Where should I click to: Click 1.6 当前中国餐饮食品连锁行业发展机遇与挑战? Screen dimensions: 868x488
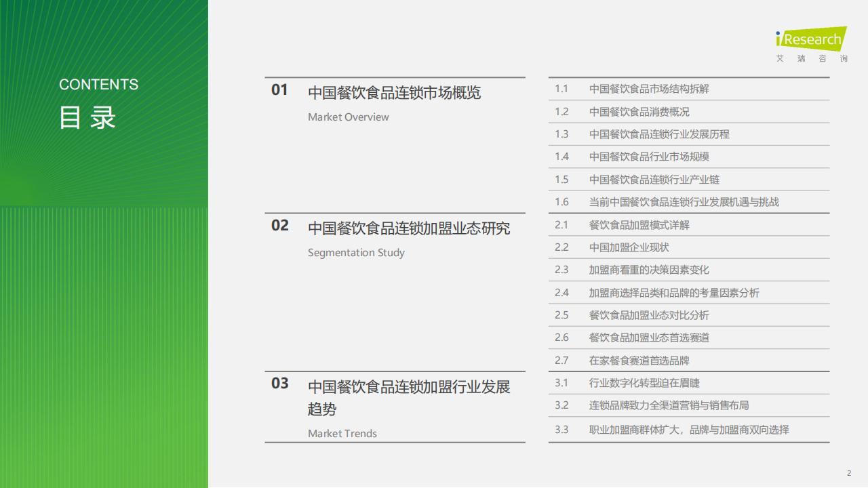click(684, 202)
